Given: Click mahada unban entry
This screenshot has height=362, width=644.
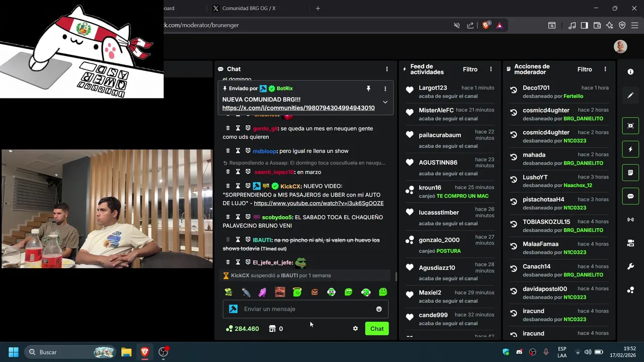Looking at the screenshot, I should coord(560,159).
